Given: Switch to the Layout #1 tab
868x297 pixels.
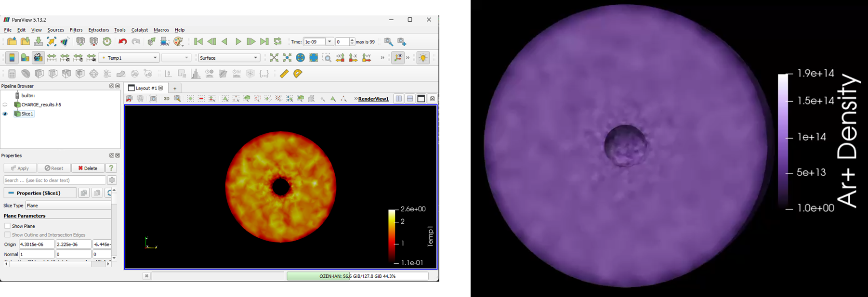Looking at the screenshot, I should (145, 88).
